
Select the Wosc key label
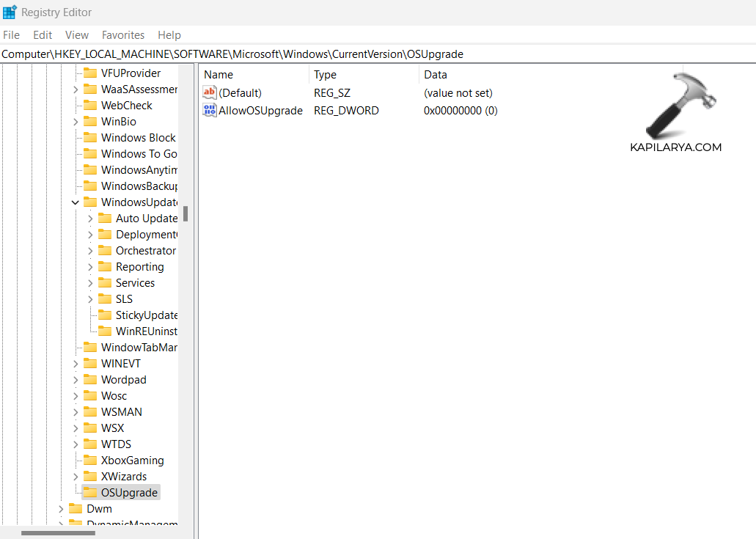click(114, 396)
